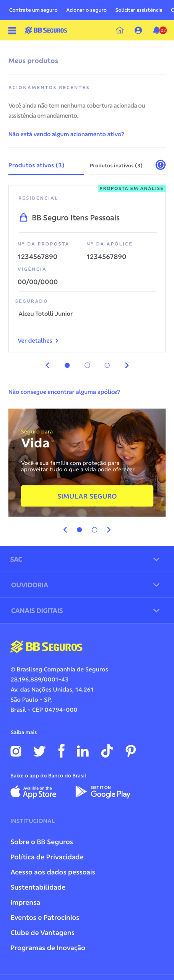The height and width of the screenshot is (980, 174).
Task: Select the second product carousel dot
Action: tap(87, 366)
